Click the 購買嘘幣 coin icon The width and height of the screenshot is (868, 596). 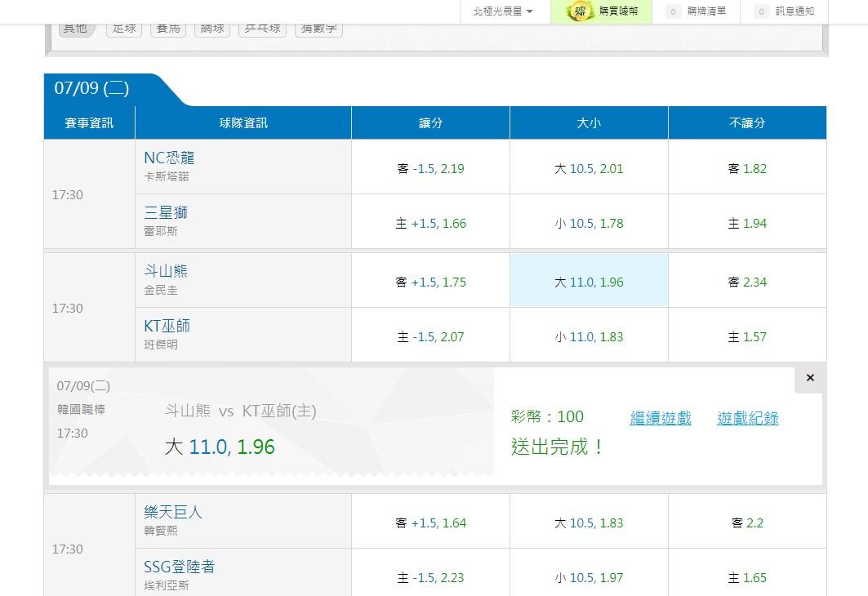point(580,11)
